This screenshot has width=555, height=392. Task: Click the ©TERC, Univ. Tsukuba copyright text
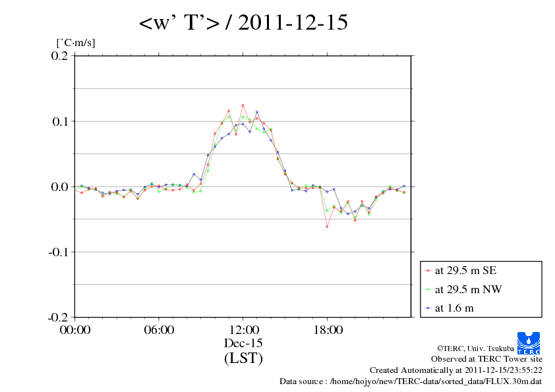[x=475, y=349]
